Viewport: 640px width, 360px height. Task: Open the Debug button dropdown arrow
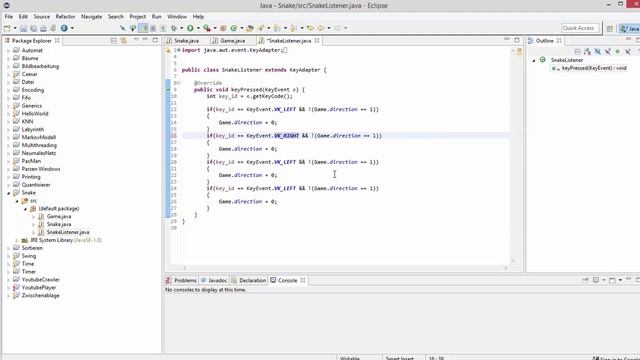[182, 28]
